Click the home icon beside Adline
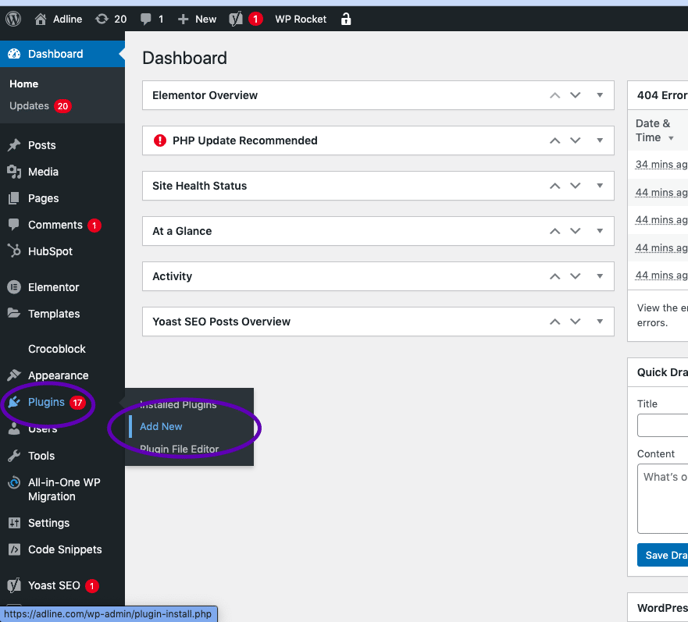Viewport: 688px width, 622px height. pos(40,19)
